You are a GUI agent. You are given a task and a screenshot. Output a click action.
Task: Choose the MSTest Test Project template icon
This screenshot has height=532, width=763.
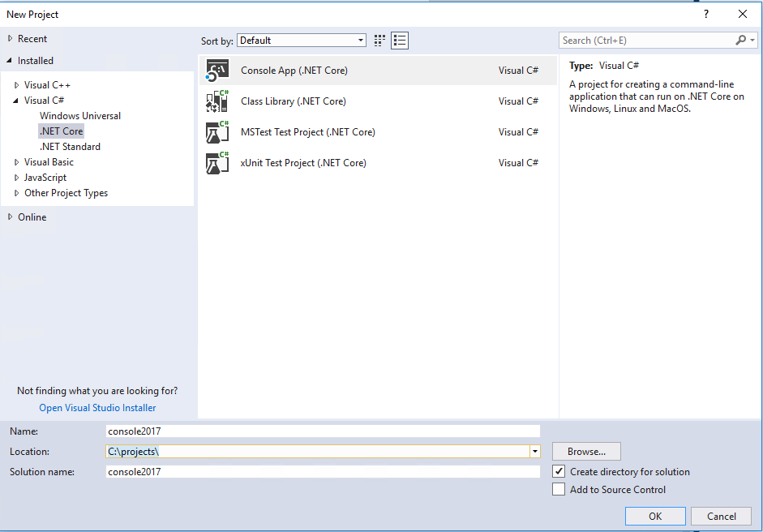216,131
